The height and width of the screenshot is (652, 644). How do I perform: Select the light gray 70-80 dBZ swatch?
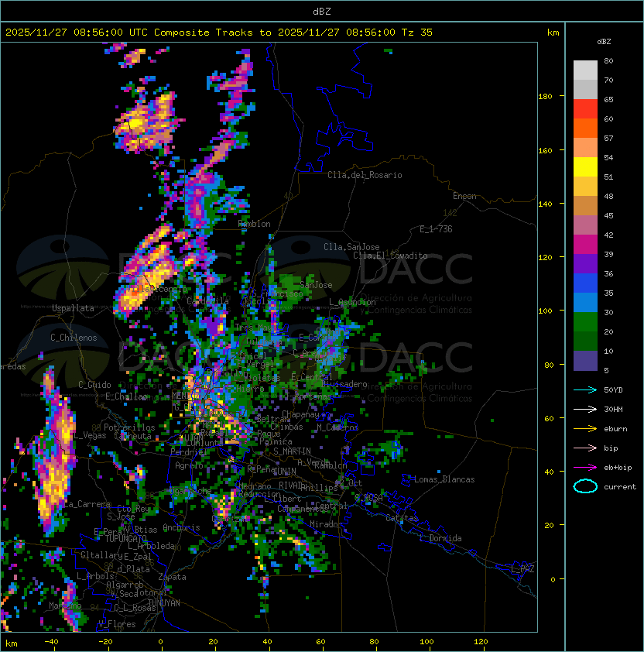tap(585, 70)
